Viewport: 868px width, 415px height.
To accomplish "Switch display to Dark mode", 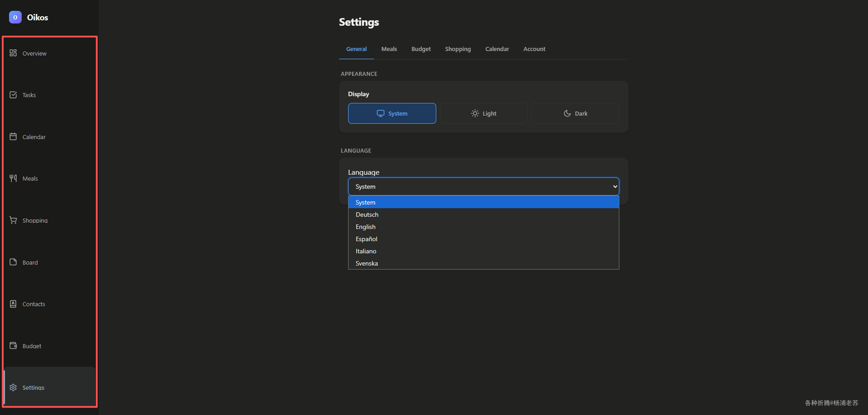I will pos(575,113).
